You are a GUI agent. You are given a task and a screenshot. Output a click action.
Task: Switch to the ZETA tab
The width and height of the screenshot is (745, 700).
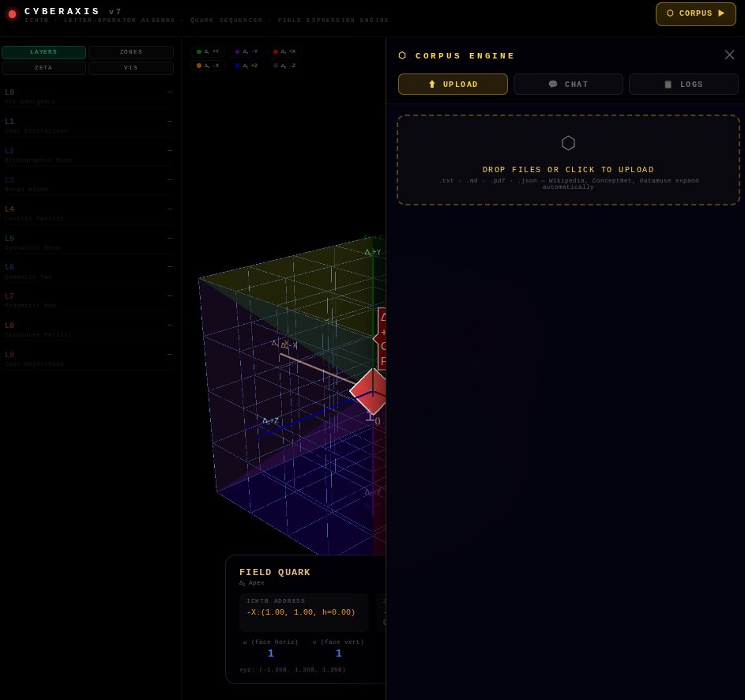point(43,68)
